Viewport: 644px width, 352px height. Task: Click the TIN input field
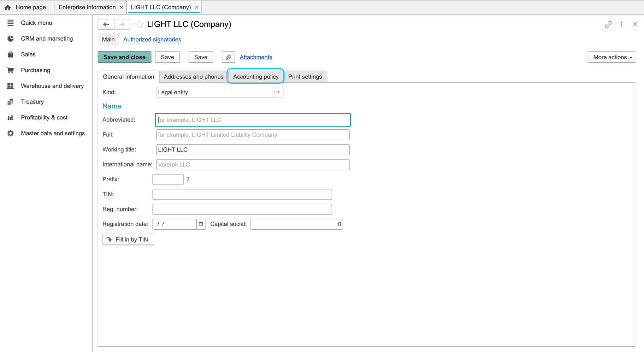(x=242, y=194)
